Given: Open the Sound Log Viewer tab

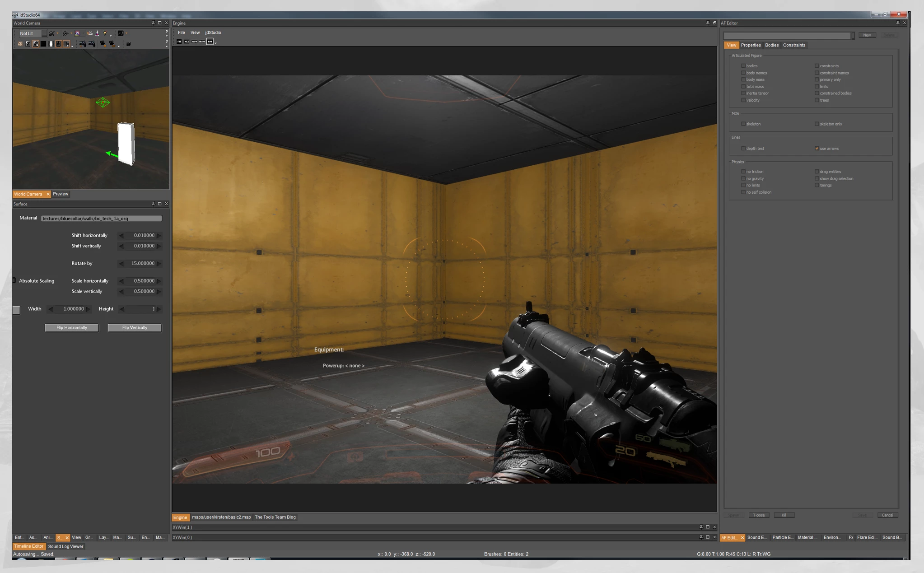Looking at the screenshot, I should coord(65,546).
